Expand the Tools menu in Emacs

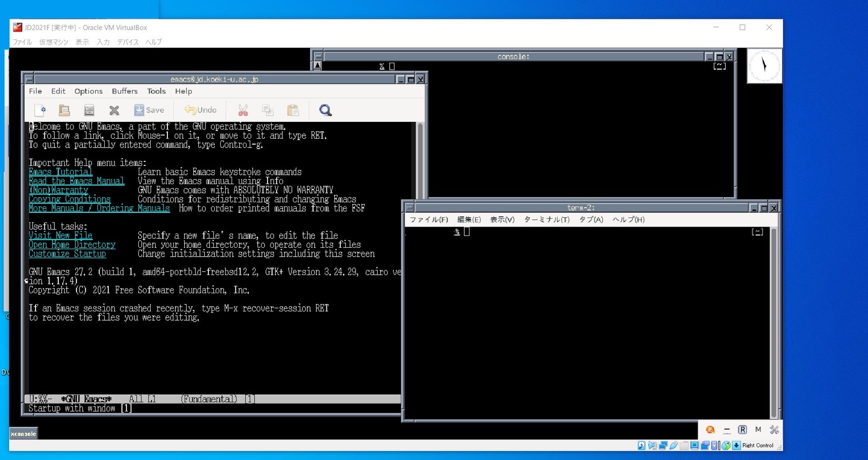point(156,91)
